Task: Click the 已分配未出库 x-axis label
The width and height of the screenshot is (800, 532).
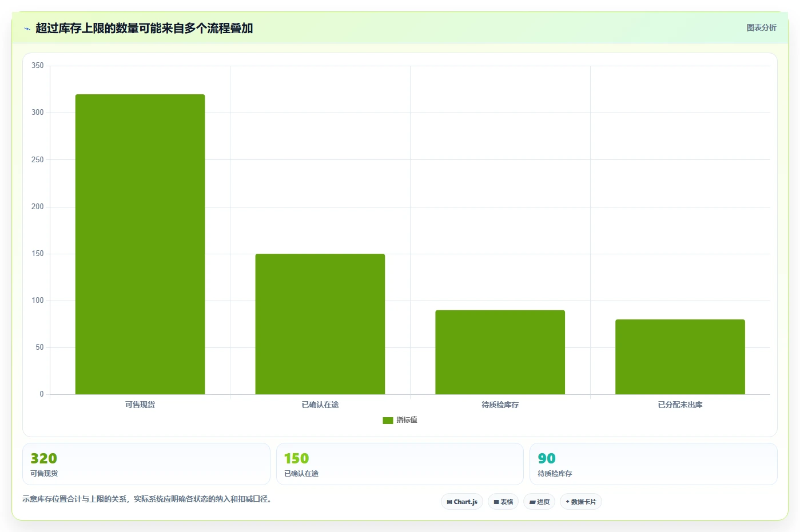Action: coord(680,405)
